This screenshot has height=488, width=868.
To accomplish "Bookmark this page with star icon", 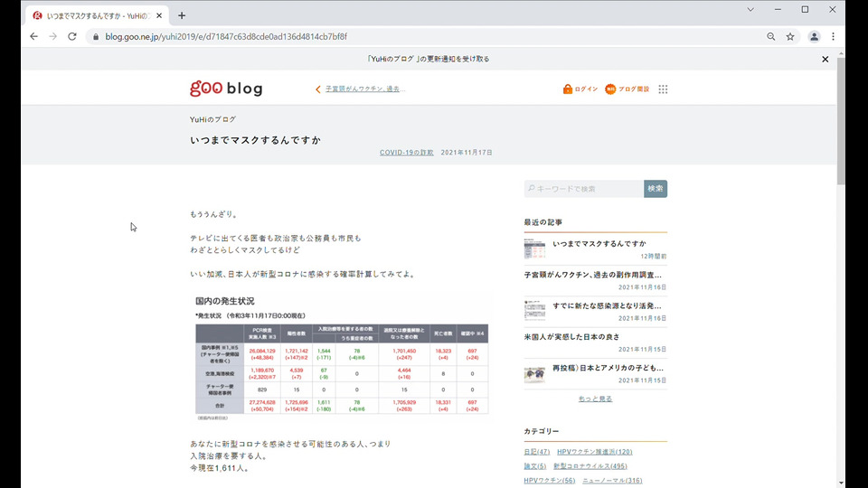I will [x=790, y=36].
